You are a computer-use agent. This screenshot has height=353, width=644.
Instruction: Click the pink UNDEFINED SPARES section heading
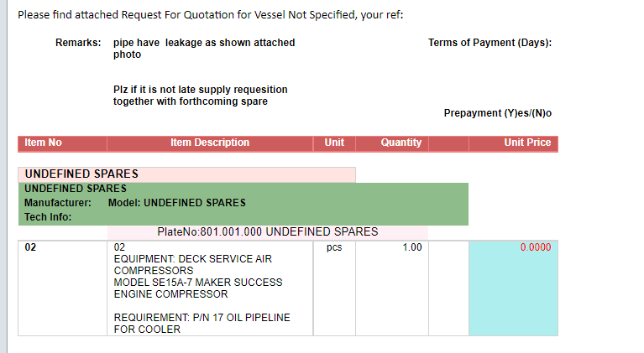click(82, 174)
